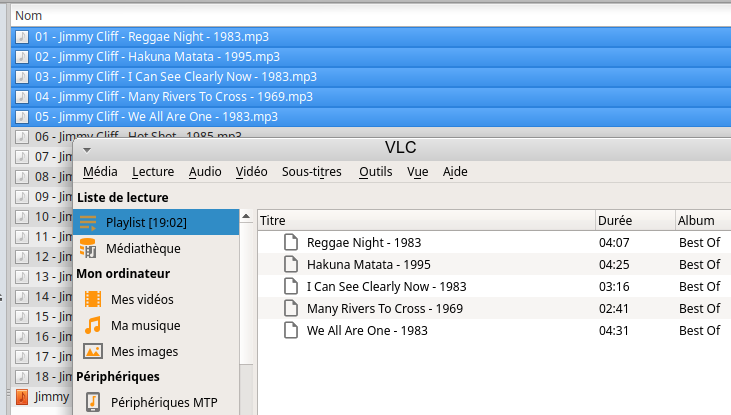Open Périphériques MTP in the sidebar
Screen dimensions: 731x415
[164, 402]
